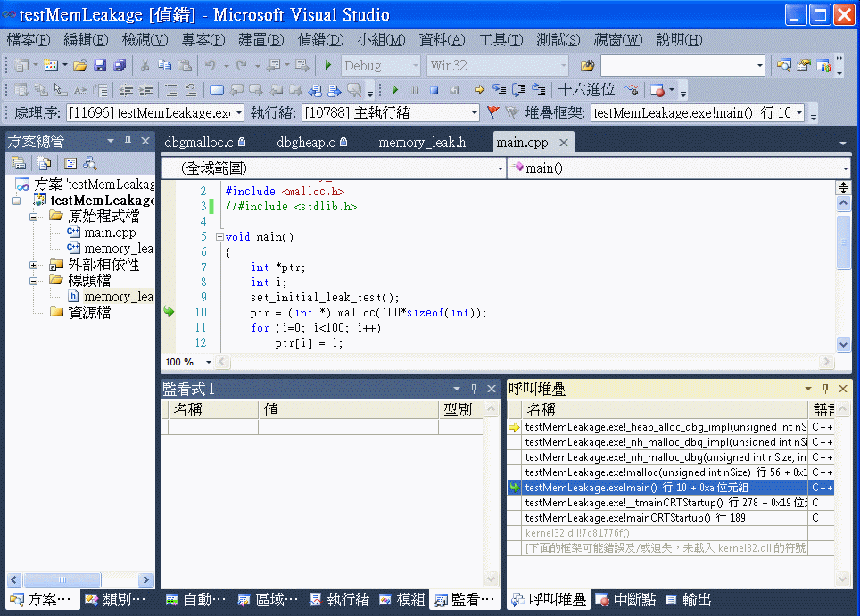
Task: Click the Break All pause button
Action: [x=415, y=90]
